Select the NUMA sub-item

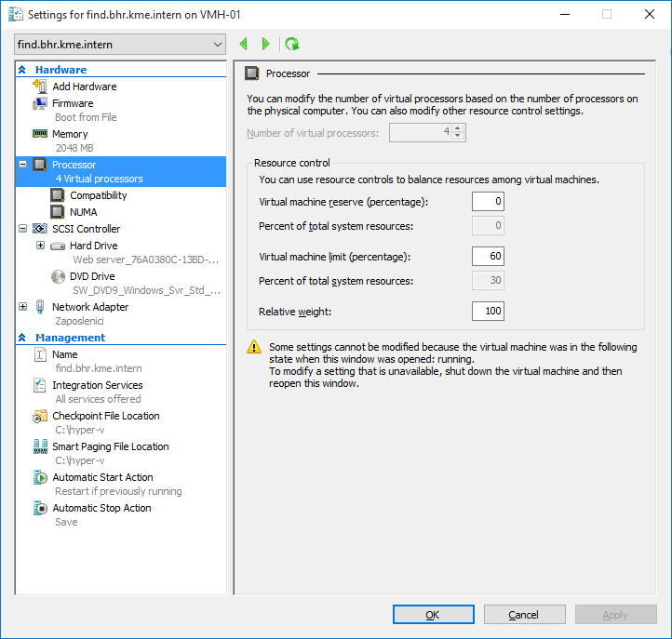(83, 212)
